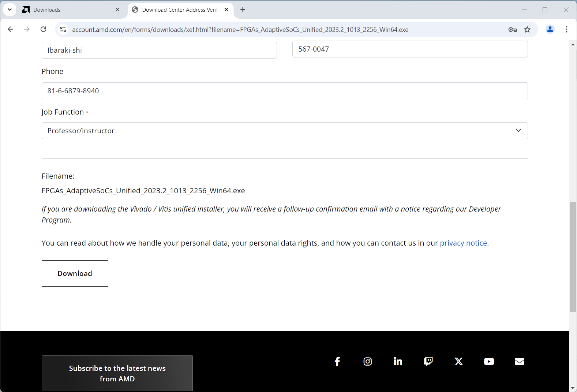Click inside the Phone number field
Viewport: 577px width, 392px height.
pos(284,91)
